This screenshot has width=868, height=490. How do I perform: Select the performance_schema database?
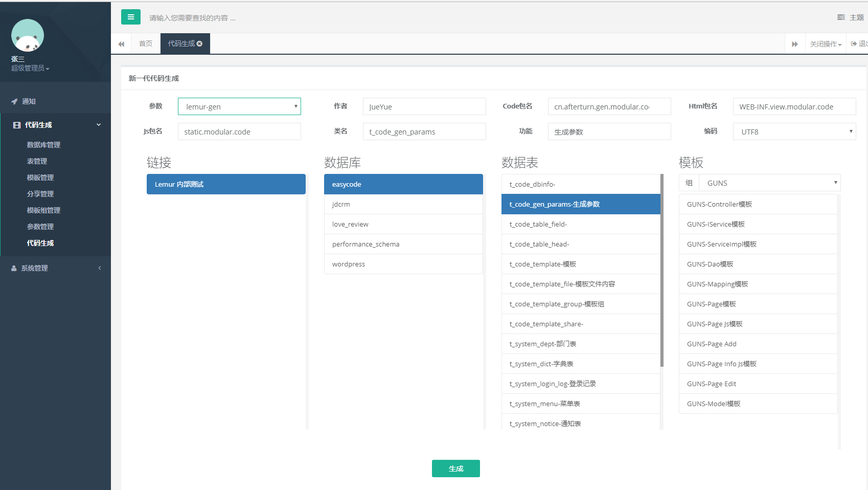click(x=403, y=244)
